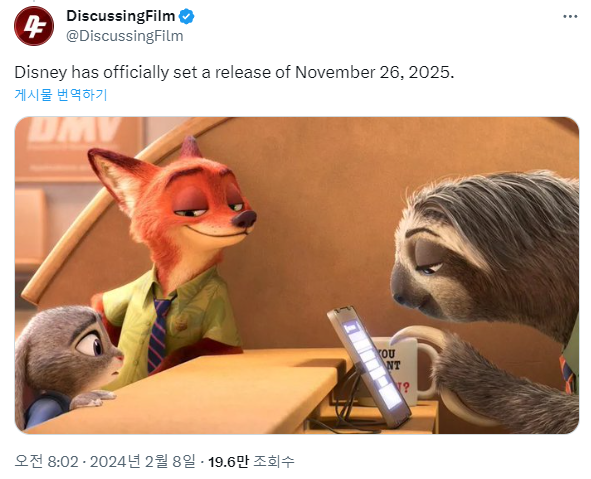This screenshot has height=479, width=591.
Task: Click the 오전 8:02 timestamp
Action: 46,461
